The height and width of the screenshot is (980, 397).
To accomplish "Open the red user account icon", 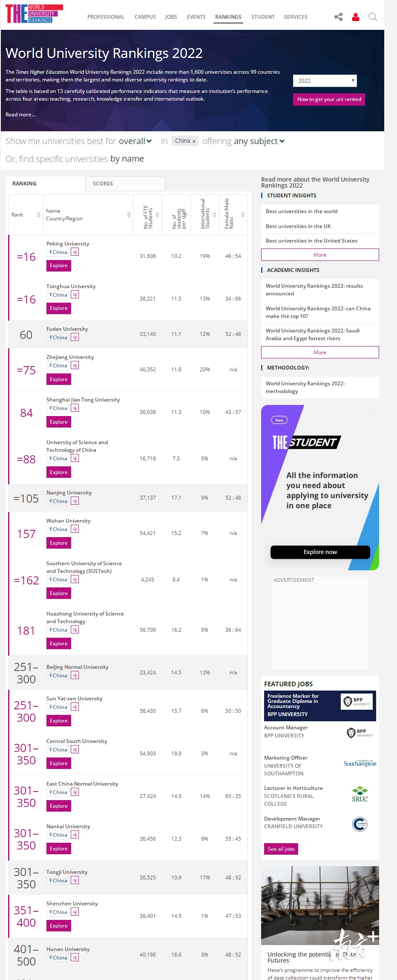I will tap(356, 17).
